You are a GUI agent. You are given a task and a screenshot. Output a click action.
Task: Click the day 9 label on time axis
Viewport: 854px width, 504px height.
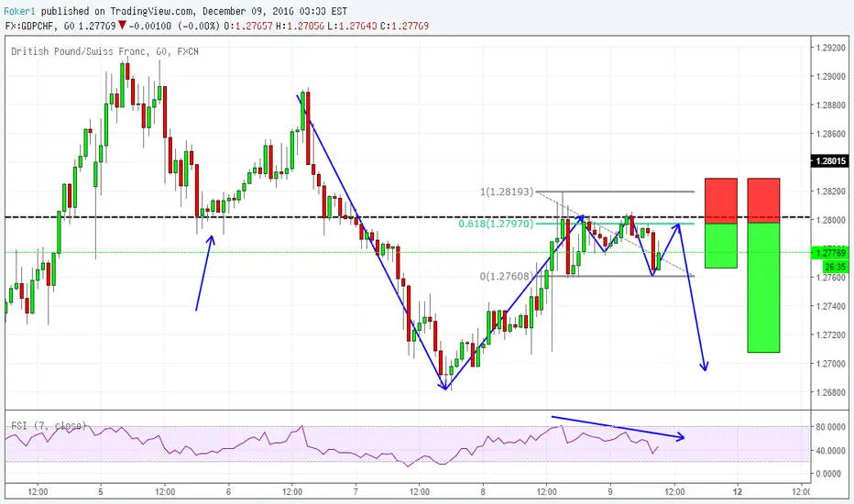pos(610,491)
